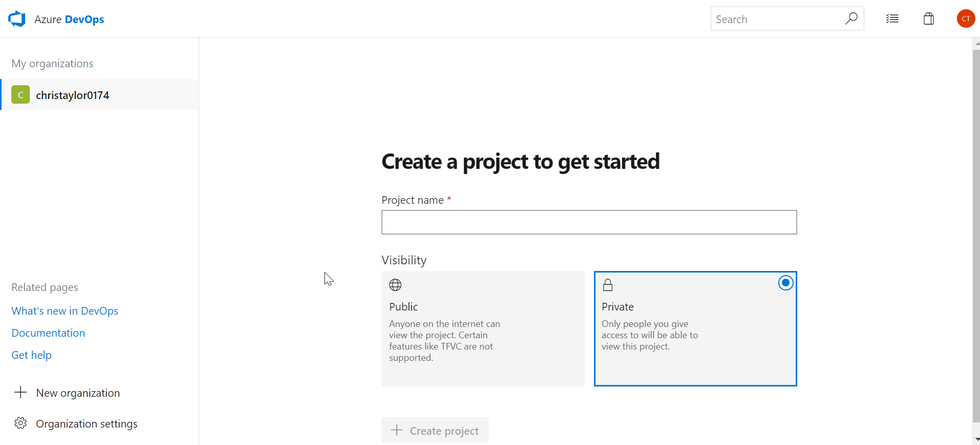This screenshot has width=980, height=445.
Task: Select christaylor0174 in My organizations
Action: (72, 95)
